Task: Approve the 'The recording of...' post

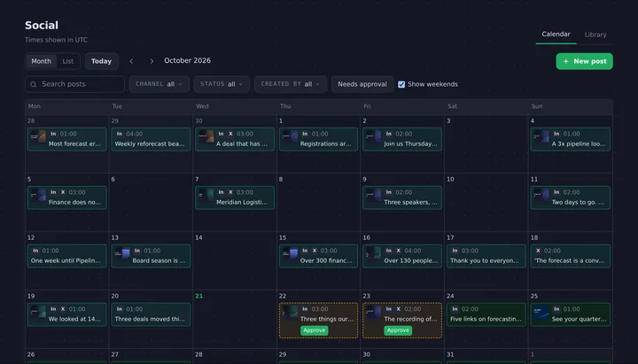Action: pos(398,330)
